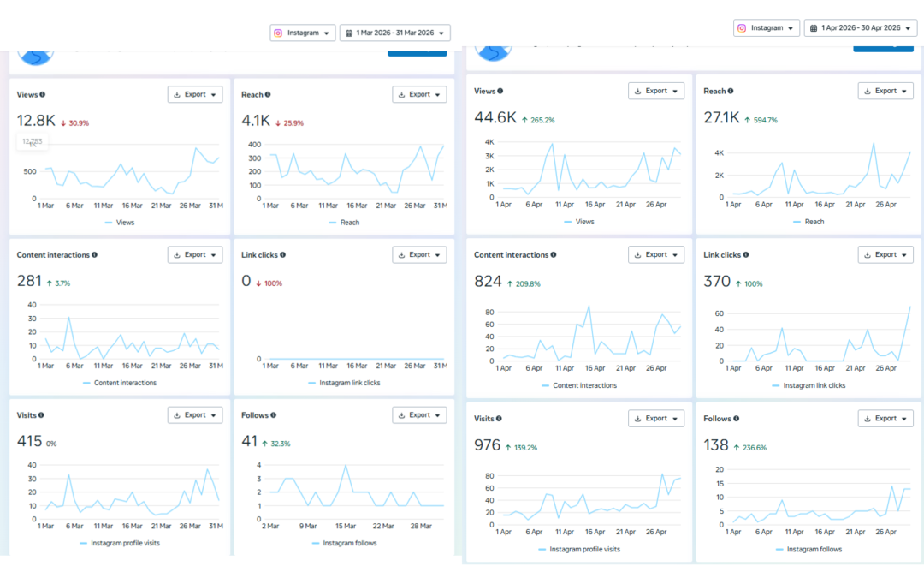Screen dimensions: 924x578
Task: Click Instagram follows legend in March chart
Action: [344, 543]
